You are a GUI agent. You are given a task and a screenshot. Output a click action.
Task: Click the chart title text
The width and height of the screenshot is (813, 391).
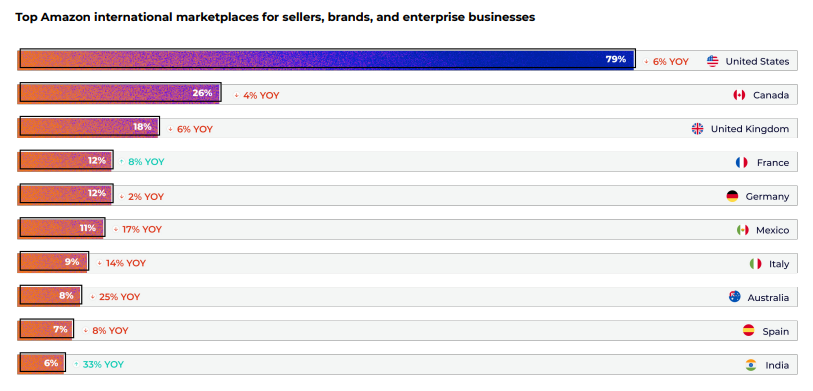pyautogui.click(x=275, y=17)
